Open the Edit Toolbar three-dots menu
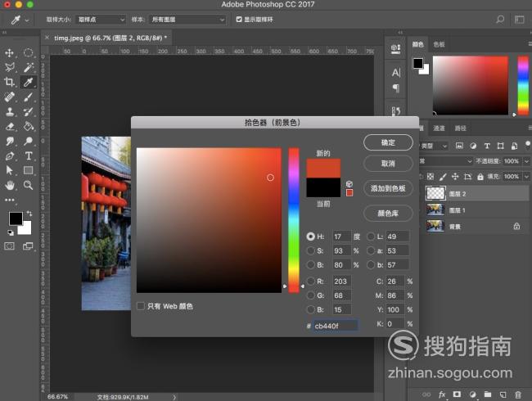Screen dimensions: 532x401 pos(10,200)
